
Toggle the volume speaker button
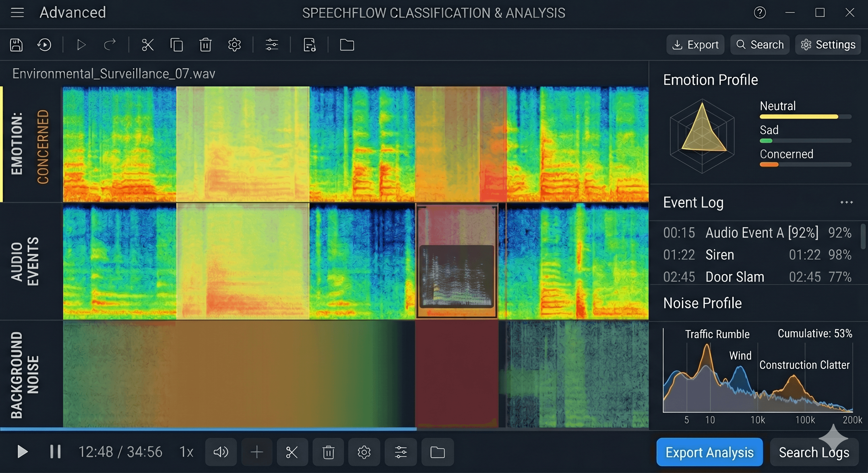[x=221, y=452]
